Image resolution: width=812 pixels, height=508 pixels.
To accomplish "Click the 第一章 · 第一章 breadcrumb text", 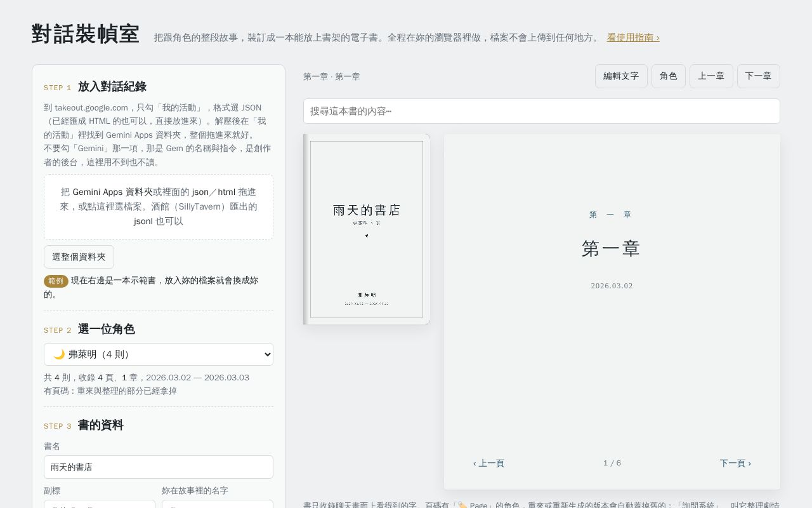I will click(332, 77).
